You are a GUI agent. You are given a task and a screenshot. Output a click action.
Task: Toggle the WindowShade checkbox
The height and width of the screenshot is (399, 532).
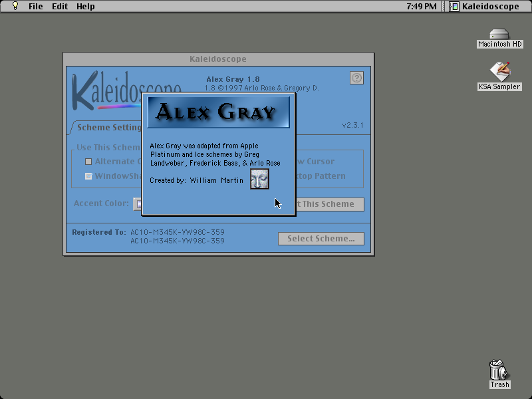coord(88,176)
